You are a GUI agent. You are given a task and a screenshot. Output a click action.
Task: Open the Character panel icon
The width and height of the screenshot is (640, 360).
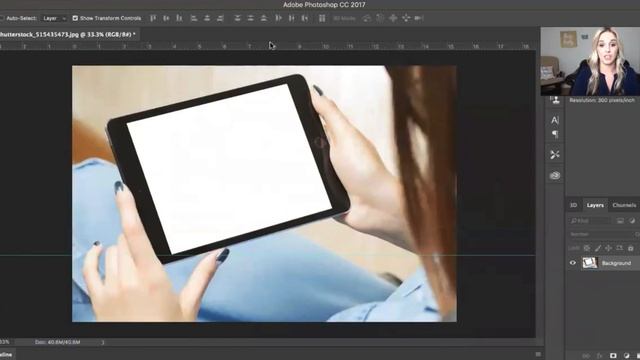pyautogui.click(x=555, y=120)
